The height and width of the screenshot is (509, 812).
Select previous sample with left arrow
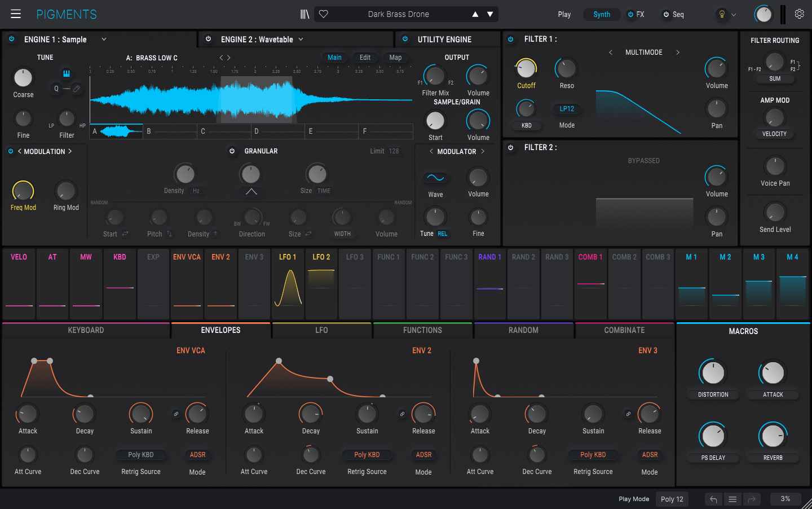tap(221, 58)
